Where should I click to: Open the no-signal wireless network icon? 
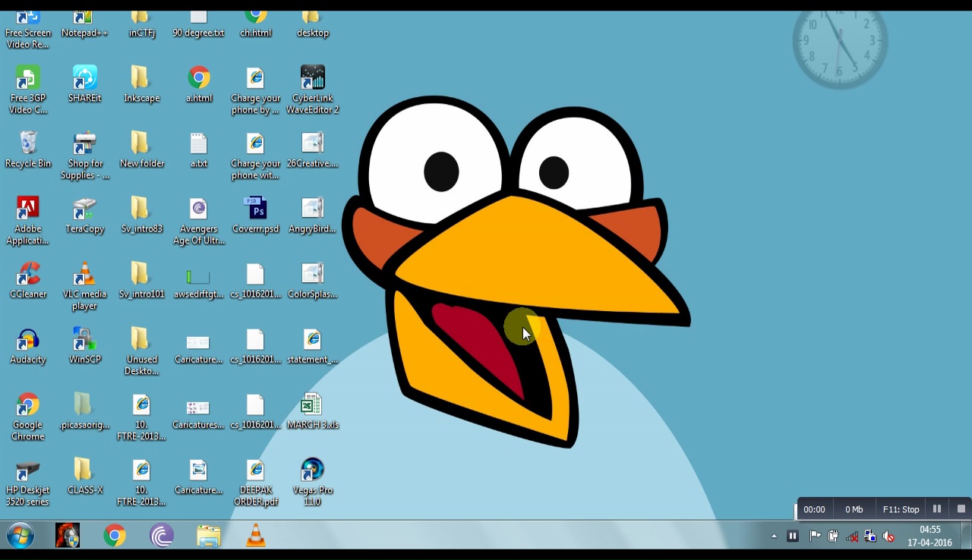852,536
